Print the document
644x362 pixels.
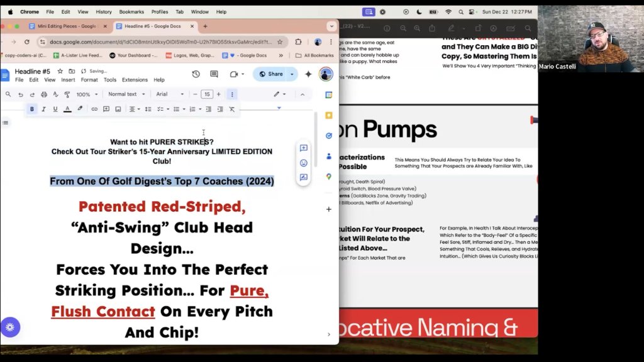coord(44,94)
